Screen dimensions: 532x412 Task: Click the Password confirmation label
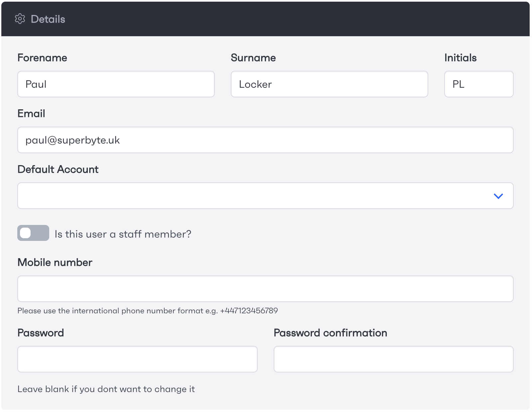tap(331, 333)
